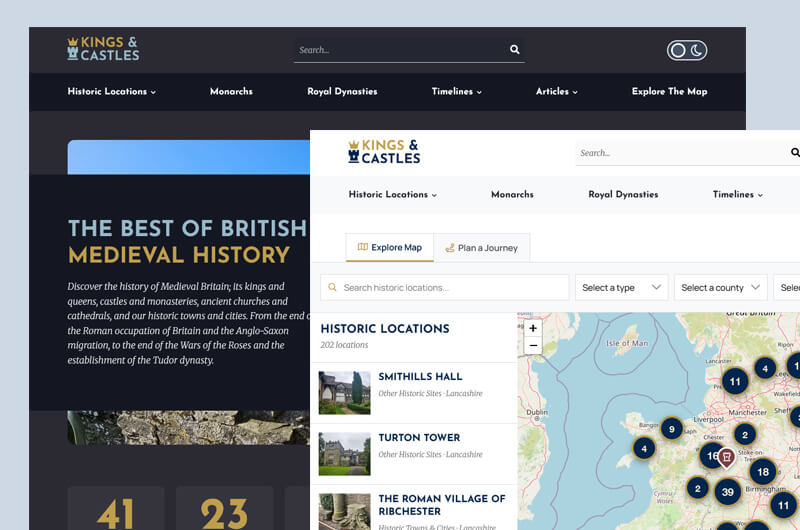Open the Roman Village of Ribchester thumbnail
The width and height of the screenshot is (800, 530).
click(x=344, y=512)
